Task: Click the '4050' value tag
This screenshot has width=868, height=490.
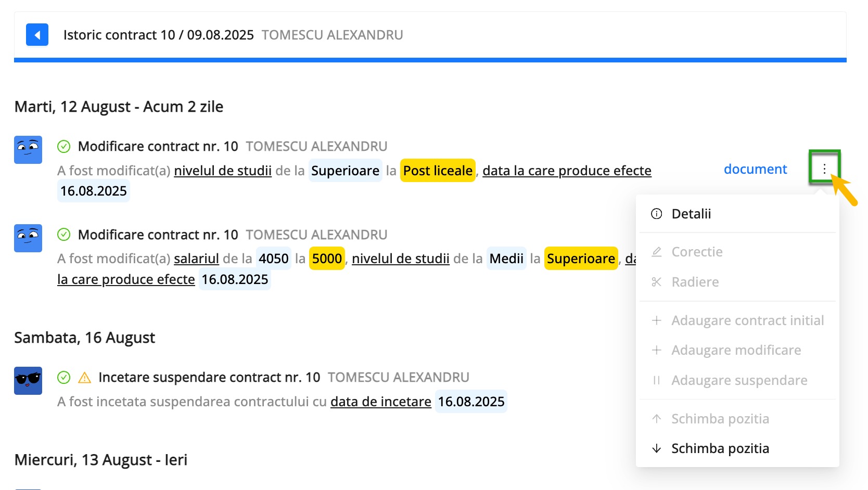Action: tap(274, 259)
